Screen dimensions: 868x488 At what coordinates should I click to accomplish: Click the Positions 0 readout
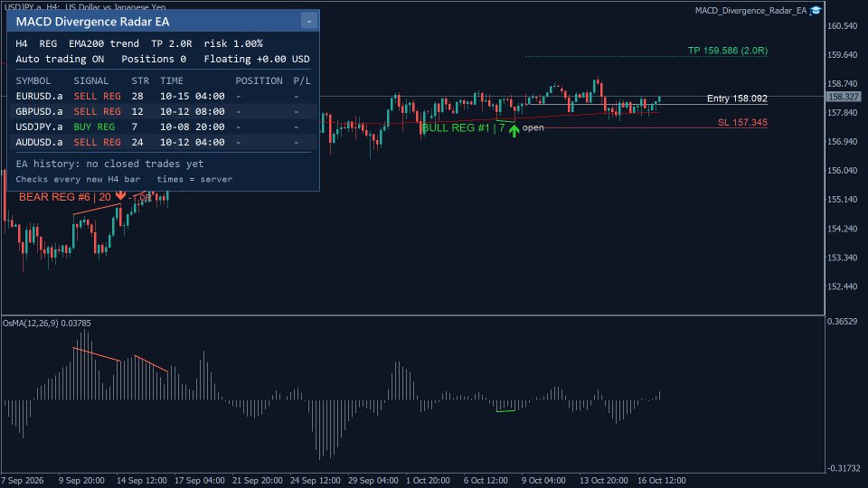click(x=154, y=60)
